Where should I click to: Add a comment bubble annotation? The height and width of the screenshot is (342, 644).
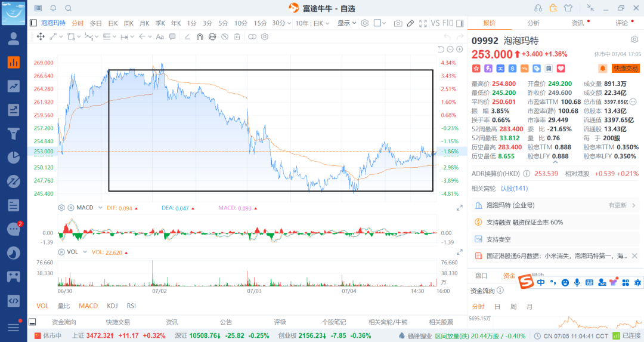(x=172, y=36)
